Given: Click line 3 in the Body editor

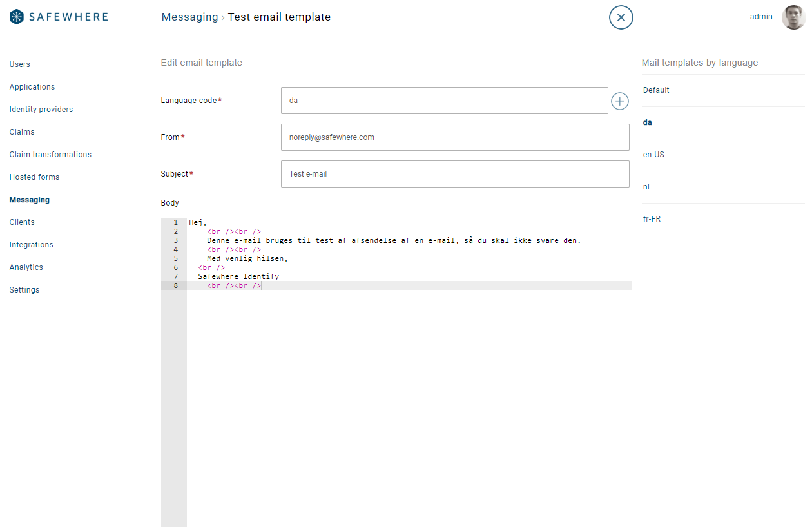Looking at the screenshot, I should (387, 240).
